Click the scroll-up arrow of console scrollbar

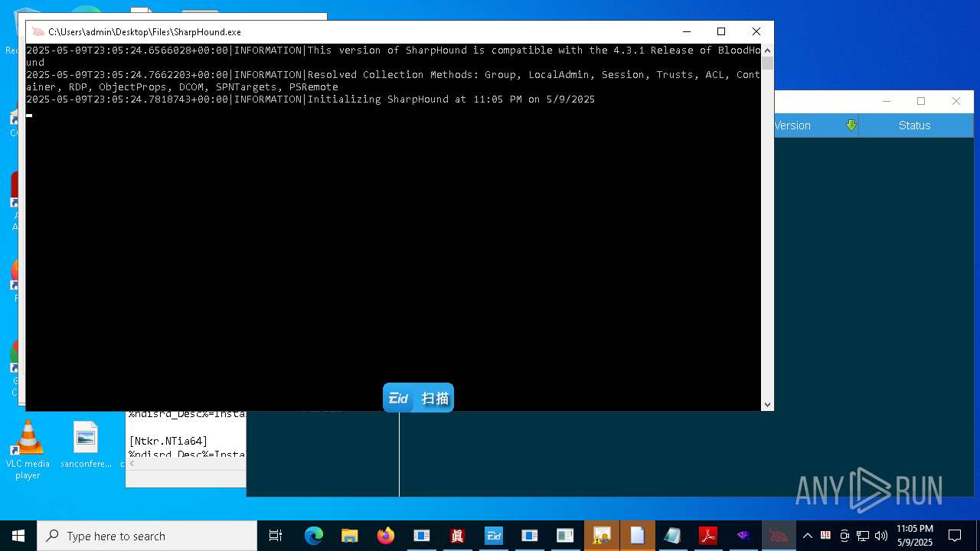click(767, 51)
